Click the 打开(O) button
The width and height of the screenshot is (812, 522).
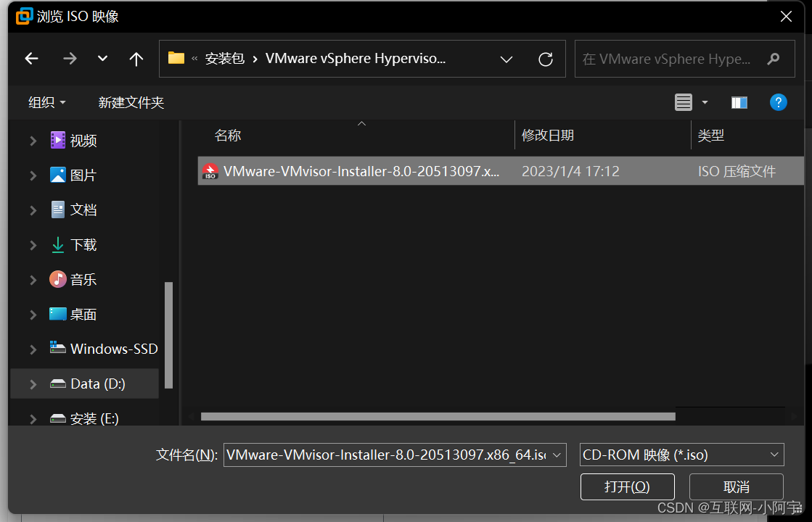coord(627,486)
